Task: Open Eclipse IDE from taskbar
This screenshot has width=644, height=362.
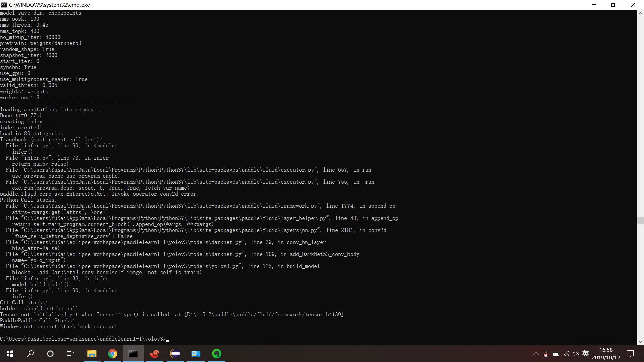Action: 175,354
